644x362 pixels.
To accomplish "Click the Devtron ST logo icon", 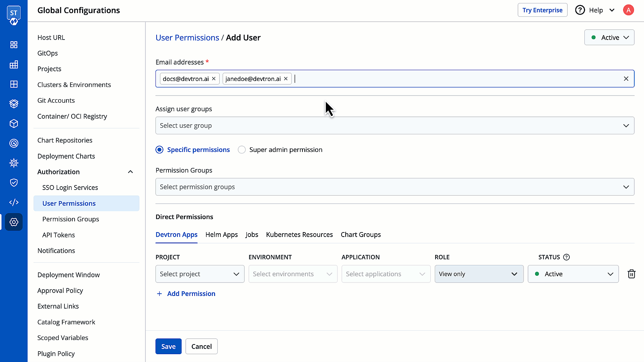I will 14,16.
